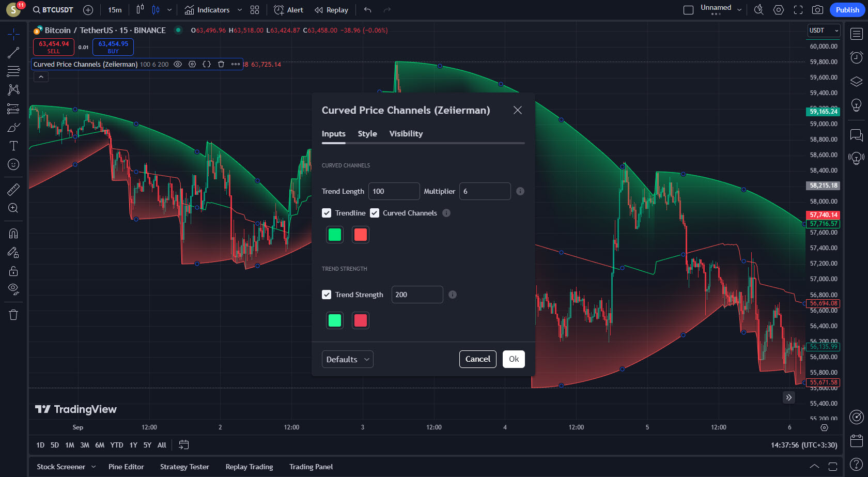Remove drawings with the trash icon
Screen dimensions: 868x477
[x=13, y=315]
